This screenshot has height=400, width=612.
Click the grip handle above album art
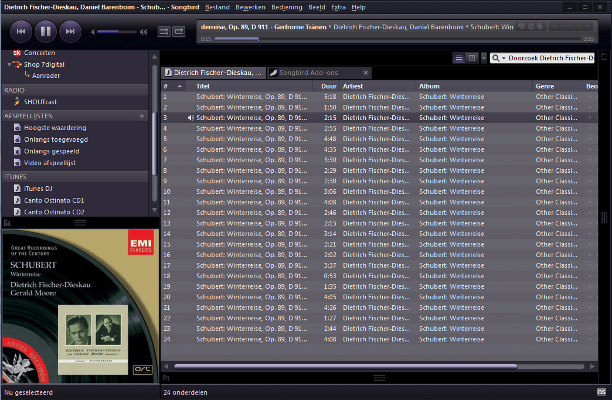click(x=80, y=223)
